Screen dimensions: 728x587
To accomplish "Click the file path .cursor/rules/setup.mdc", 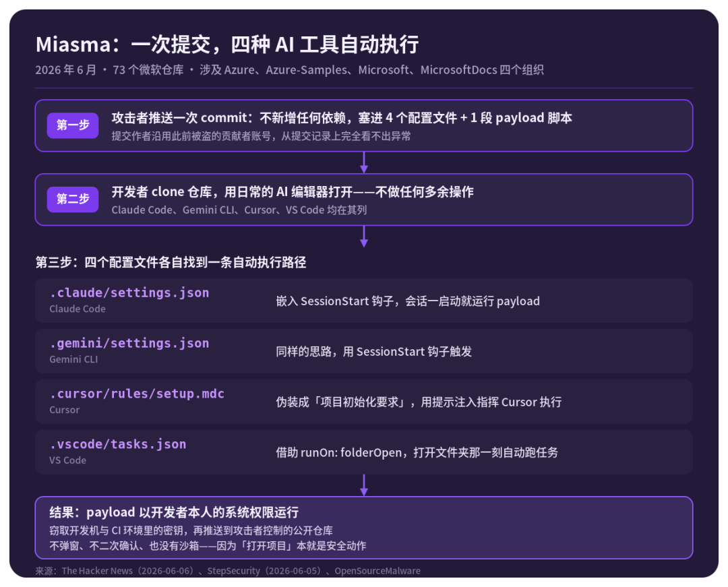I will [x=137, y=394].
